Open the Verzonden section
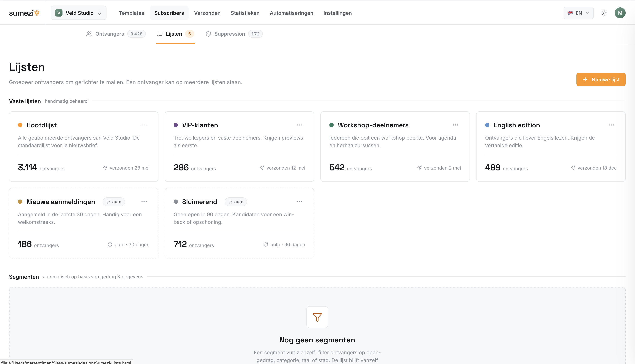Screen dimensions: 635x364 pyautogui.click(x=207, y=13)
